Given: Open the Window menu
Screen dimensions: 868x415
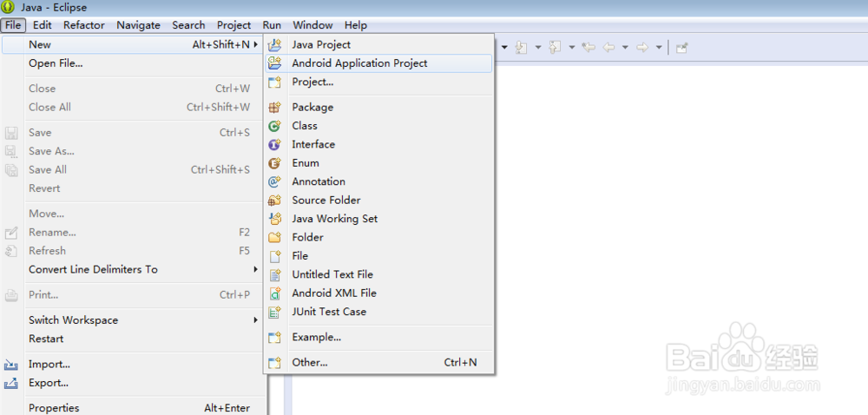Looking at the screenshot, I should point(312,25).
